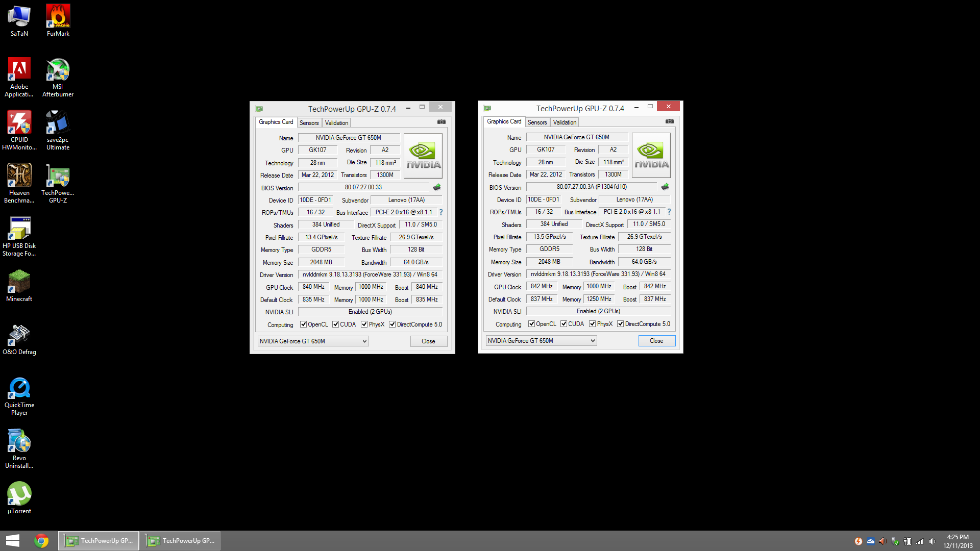The width and height of the screenshot is (980, 551).
Task: Toggle CUDA checkbox in right GPU-Z window
Action: click(x=563, y=324)
